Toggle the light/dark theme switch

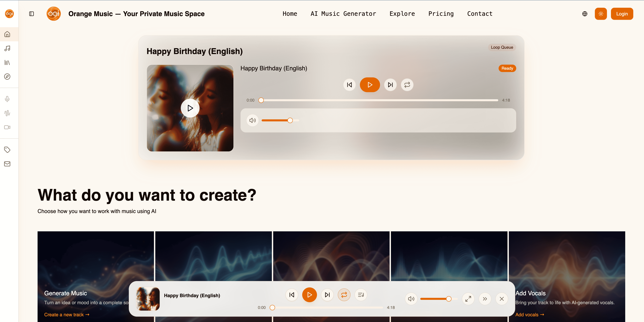point(601,14)
